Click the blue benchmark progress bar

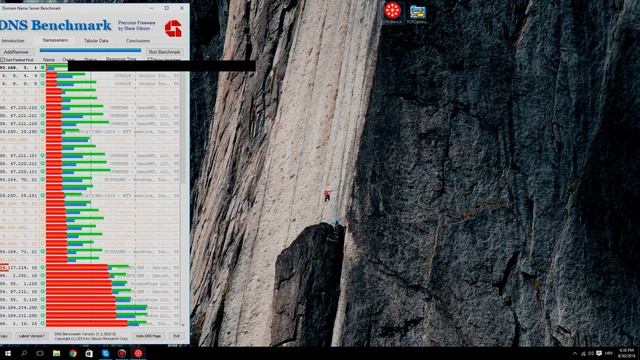click(x=90, y=51)
